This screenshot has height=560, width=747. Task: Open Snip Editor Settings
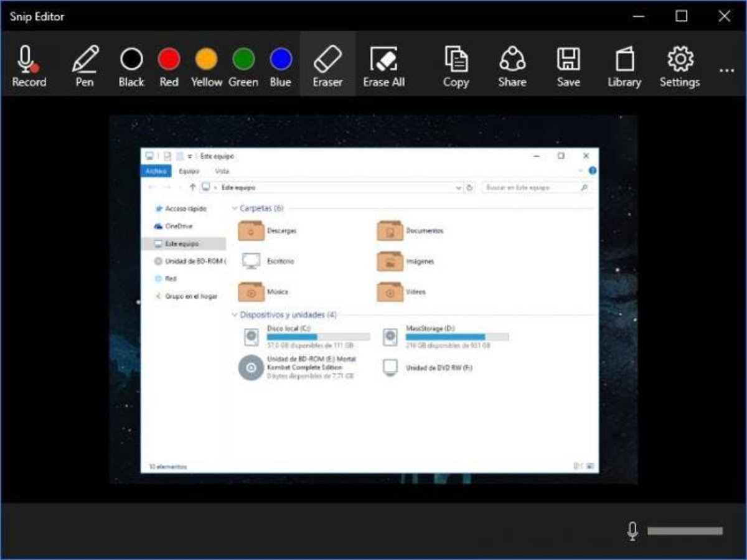(680, 66)
